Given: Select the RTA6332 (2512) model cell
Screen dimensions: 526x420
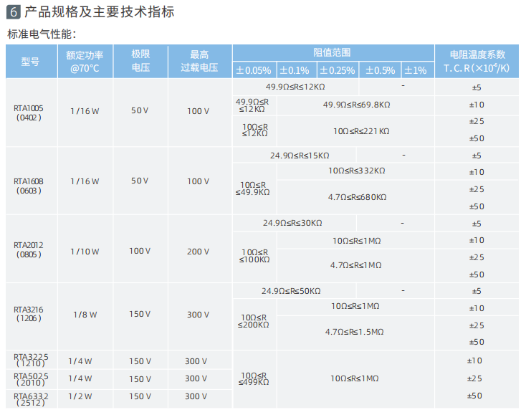Looking at the screenshot, I should (x=31, y=399).
